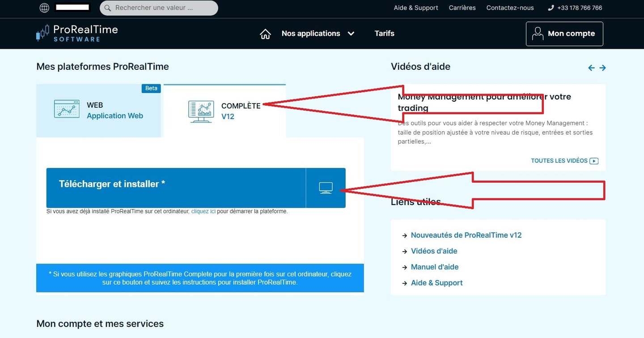Select the COMPLÈTE V12 platform tab
The image size is (644, 338).
coord(225,111)
